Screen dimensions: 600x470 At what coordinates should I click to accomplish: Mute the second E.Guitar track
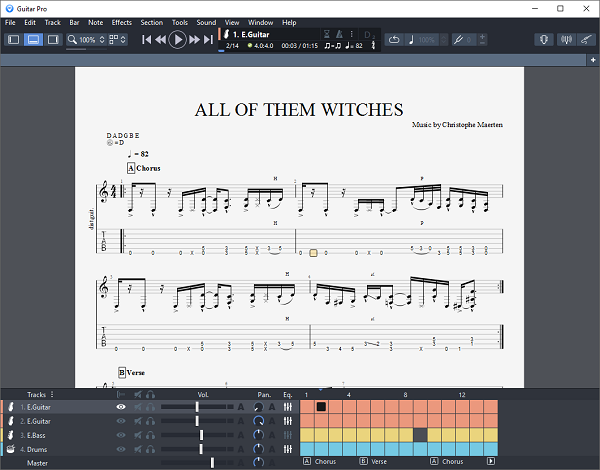coord(135,421)
